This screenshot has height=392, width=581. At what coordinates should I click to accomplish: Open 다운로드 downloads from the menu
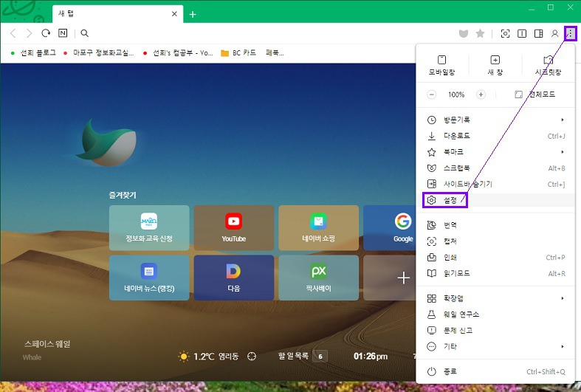pyautogui.click(x=495, y=136)
